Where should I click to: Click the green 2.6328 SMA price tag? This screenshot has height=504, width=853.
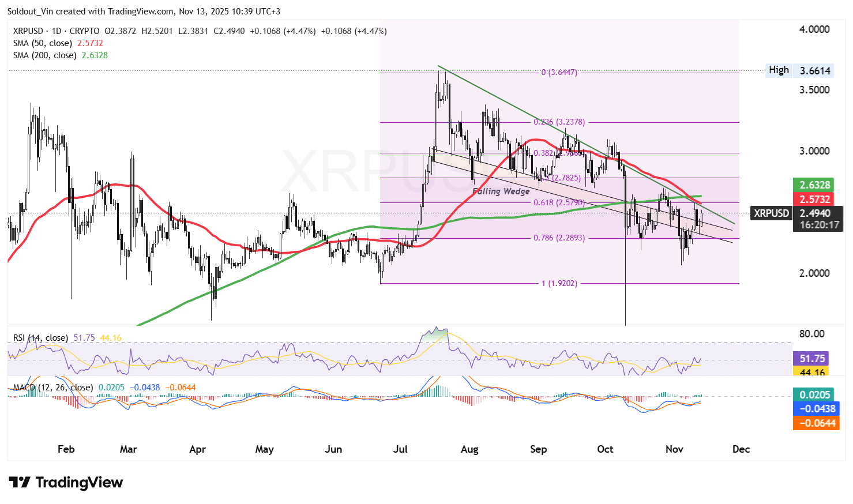coord(815,185)
